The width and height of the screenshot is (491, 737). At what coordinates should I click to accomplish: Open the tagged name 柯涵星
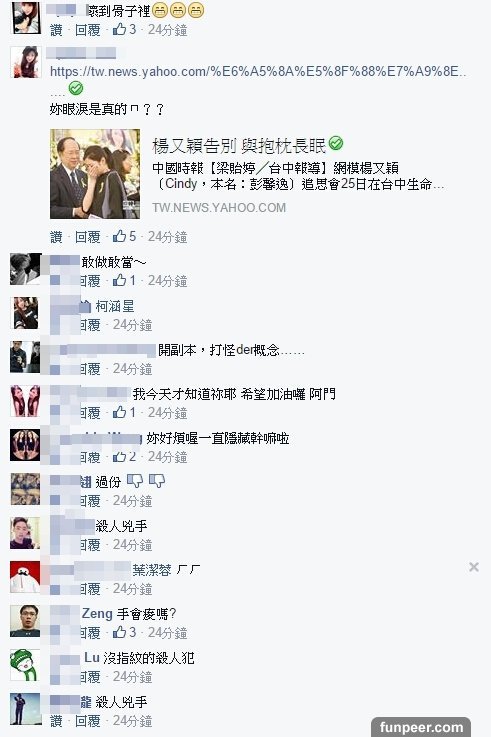115,306
